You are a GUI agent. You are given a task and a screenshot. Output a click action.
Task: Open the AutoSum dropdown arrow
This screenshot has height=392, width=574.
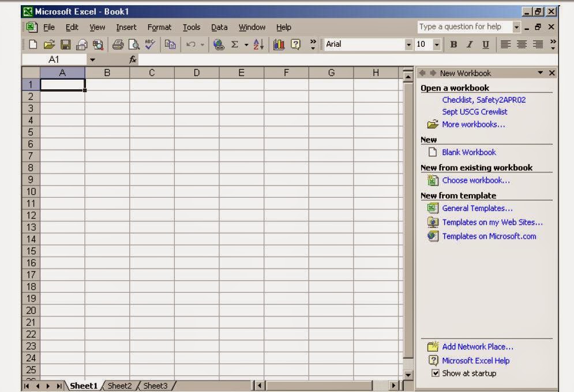coord(246,45)
